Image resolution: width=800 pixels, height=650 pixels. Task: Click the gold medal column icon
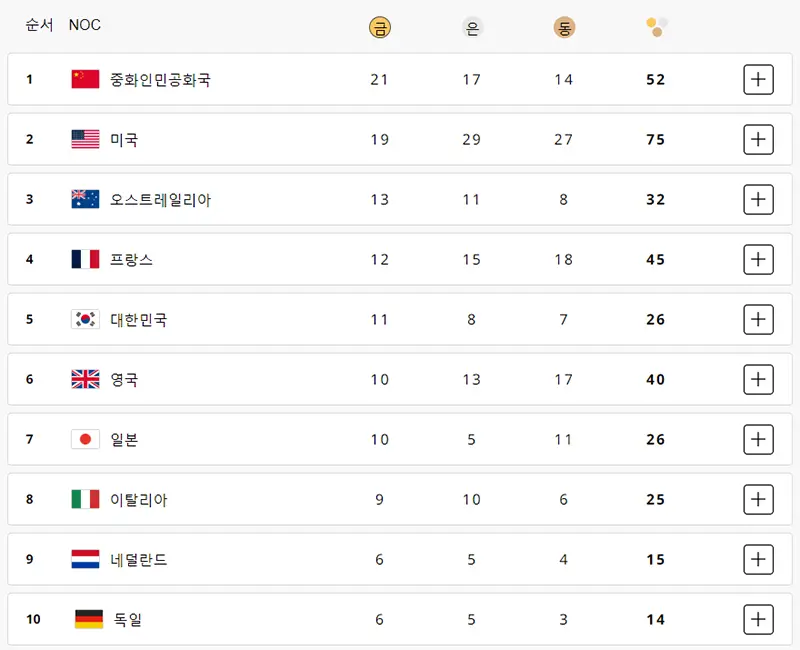click(x=379, y=26)
